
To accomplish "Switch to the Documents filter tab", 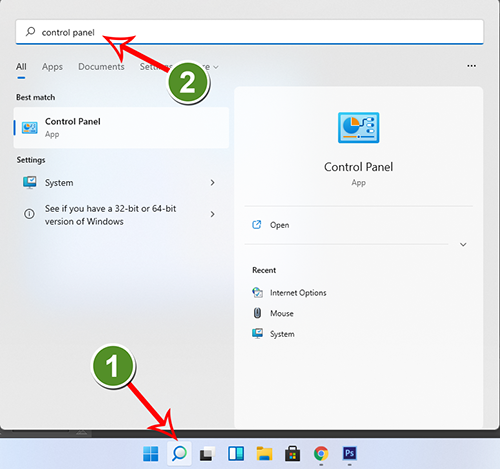I will pyautogui.click(x=101, y=67).
